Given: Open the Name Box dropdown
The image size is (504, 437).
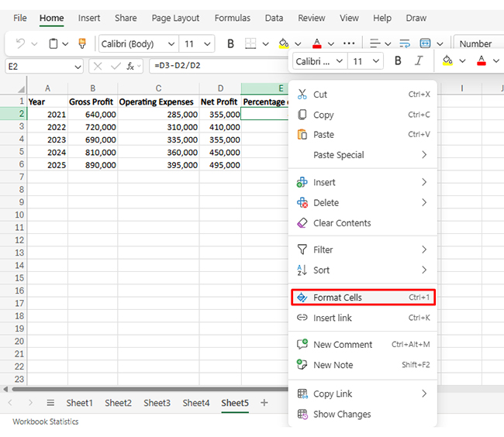Looking at the screenshot, I should [78, 67].
